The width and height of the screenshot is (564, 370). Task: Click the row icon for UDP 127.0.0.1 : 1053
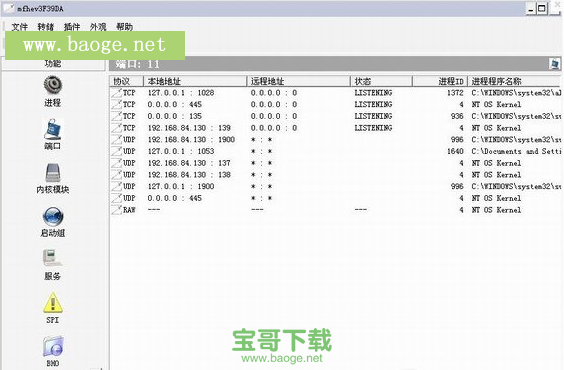tap(117, 151)
